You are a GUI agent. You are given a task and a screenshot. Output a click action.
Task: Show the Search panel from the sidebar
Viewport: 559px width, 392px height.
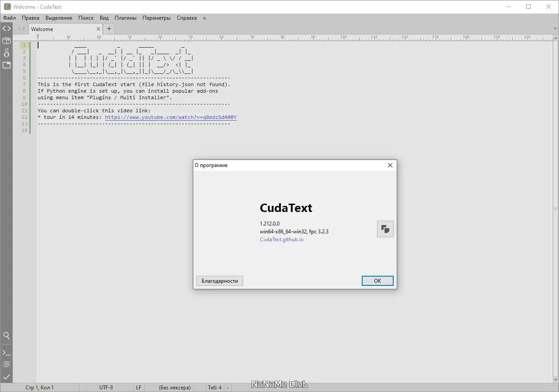(x=7, y=336)
